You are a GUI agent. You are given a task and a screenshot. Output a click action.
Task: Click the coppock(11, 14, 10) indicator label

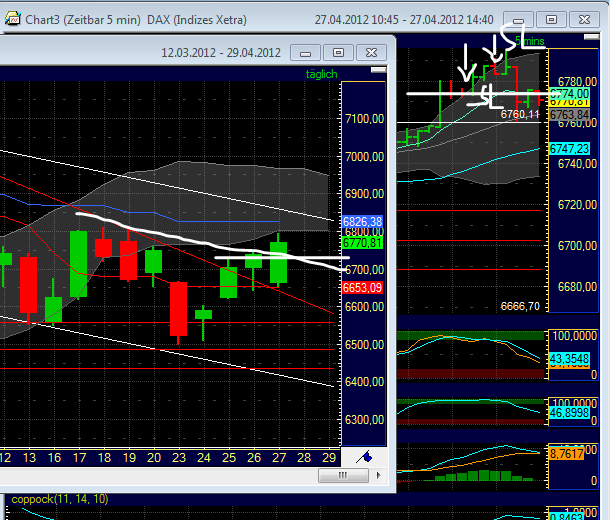60,499
